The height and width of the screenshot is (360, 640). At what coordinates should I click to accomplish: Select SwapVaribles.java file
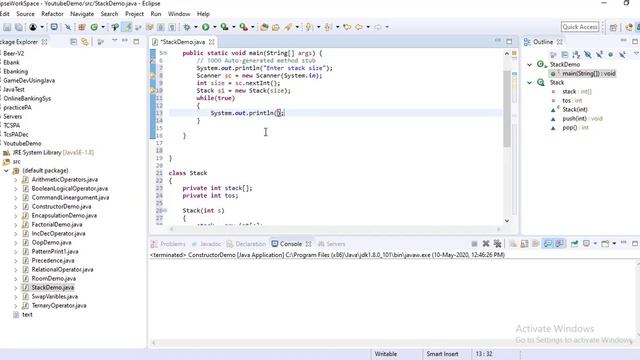pos(55,297)
